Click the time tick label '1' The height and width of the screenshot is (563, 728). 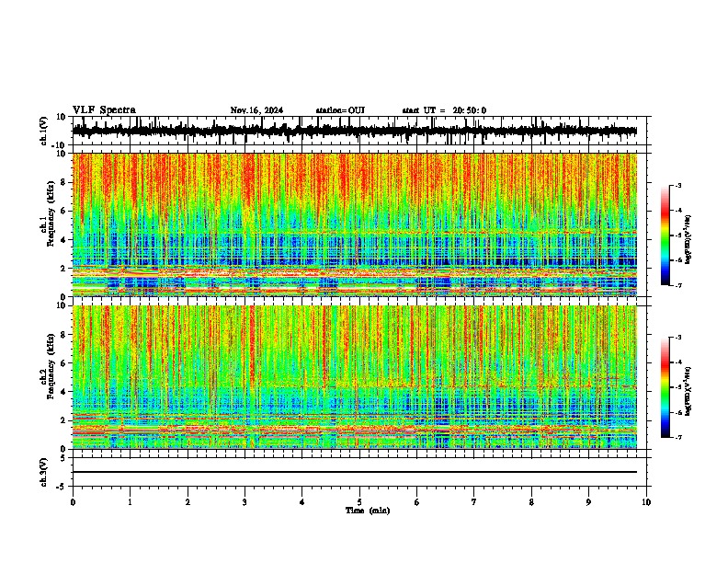point(130,502)
